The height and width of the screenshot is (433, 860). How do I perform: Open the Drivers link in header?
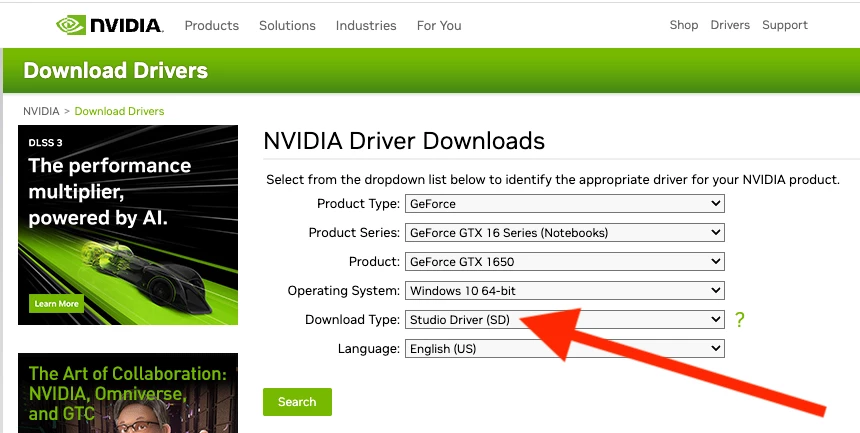730,25
